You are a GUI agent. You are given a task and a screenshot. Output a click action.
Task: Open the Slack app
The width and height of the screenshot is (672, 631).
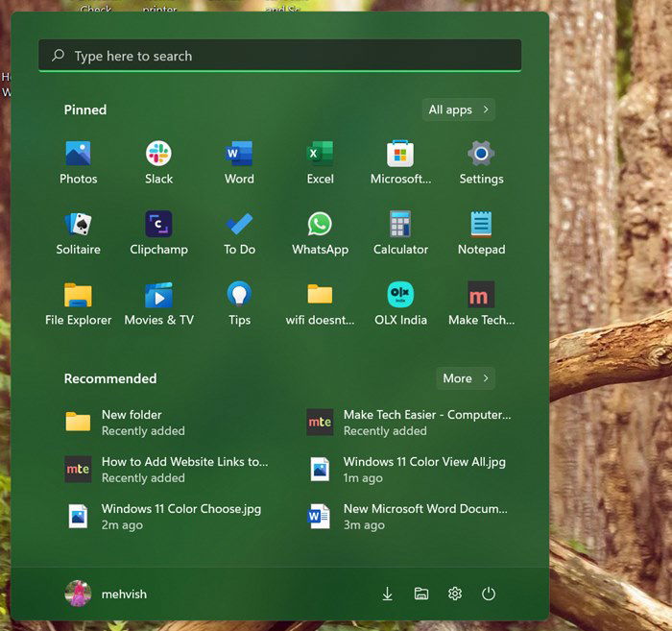[158, 162]
